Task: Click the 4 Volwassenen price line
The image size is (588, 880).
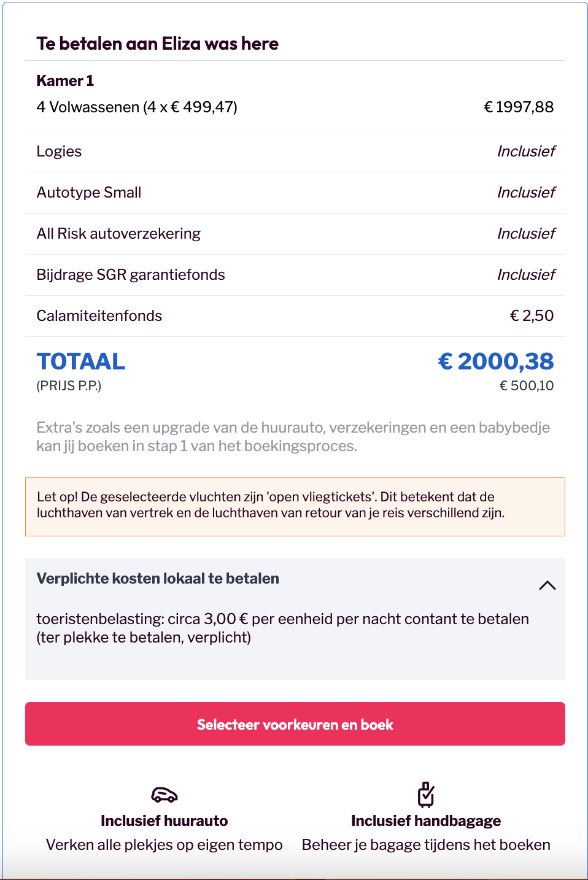Action: coord(295,107)
